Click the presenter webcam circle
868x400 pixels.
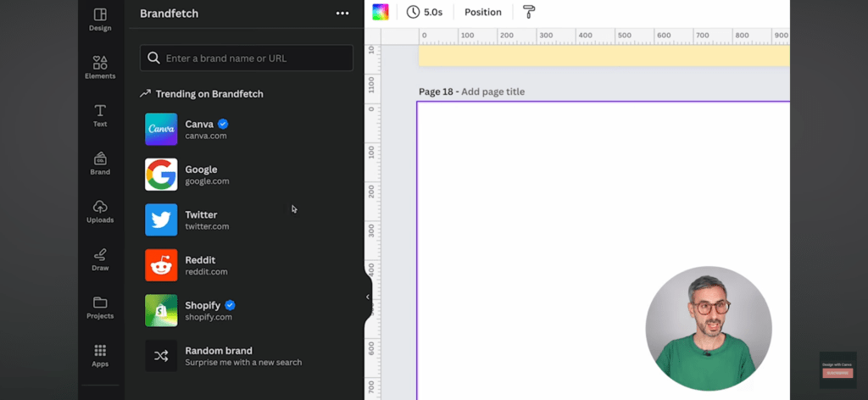(x=709, y=329)
